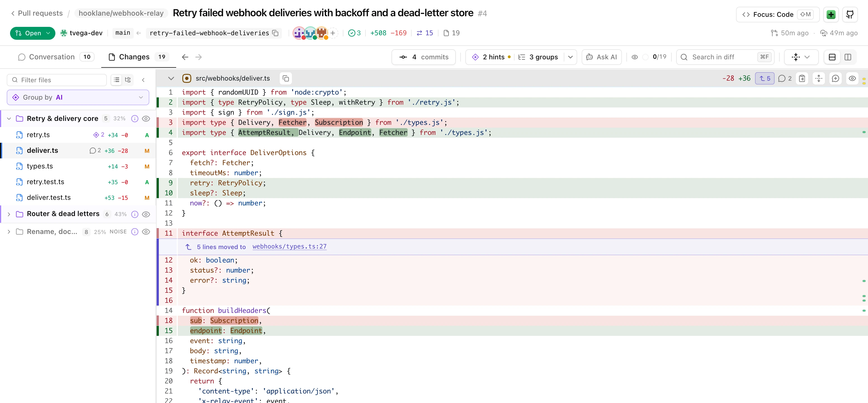This screenshot has width=868, height=403.
Task: Select deliver.test.ts in the file list
Action: click(x=78, y=198)
